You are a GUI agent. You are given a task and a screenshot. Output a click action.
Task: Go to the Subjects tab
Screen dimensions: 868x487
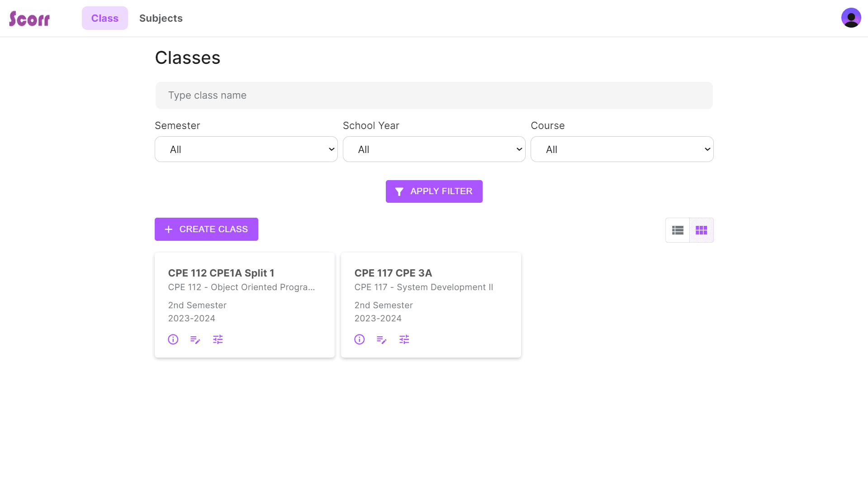(x=161, y=18)
